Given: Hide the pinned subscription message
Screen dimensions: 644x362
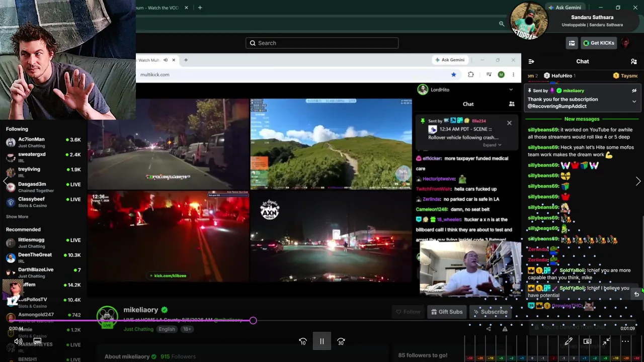Looking at the screenshot, I should pos(634,90).
